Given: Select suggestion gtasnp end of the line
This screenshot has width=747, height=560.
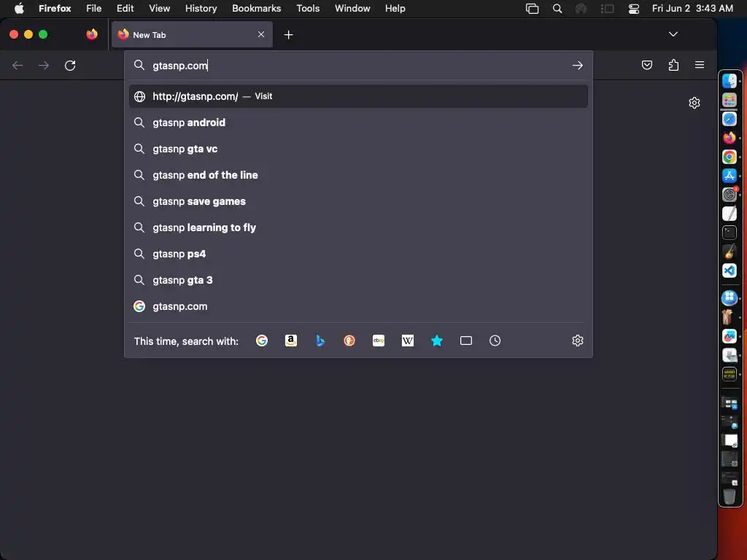Looking at the screenshot, I should click(358, 175).
